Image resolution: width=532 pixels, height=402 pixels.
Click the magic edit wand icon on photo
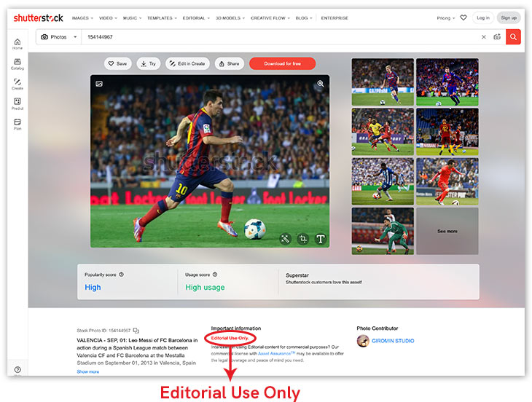(x=286, y=239)
